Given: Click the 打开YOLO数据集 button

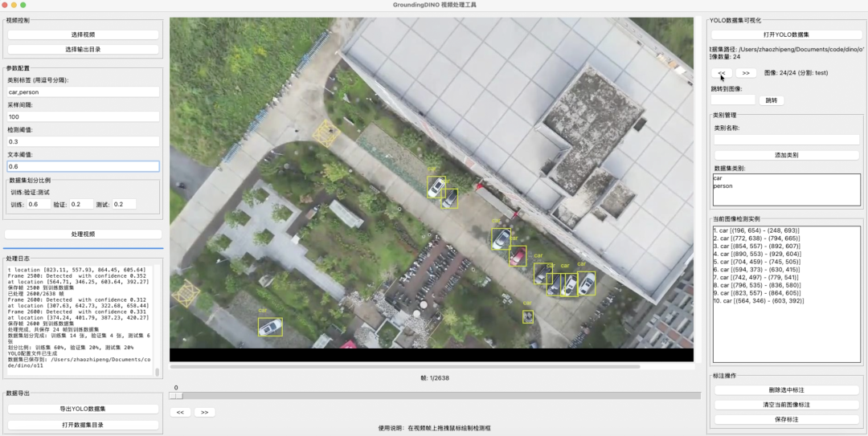Looking at the screenshot, I should pos(786,35).
